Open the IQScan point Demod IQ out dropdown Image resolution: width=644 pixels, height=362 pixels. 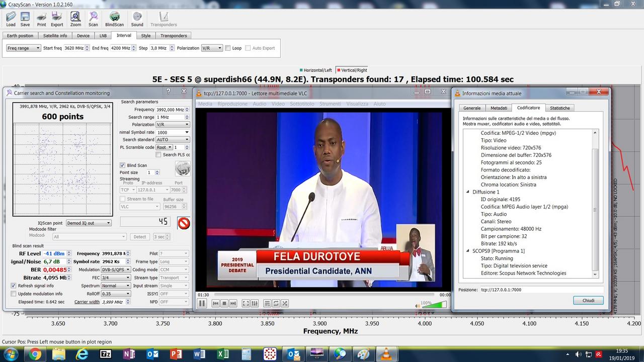(89, 223)
